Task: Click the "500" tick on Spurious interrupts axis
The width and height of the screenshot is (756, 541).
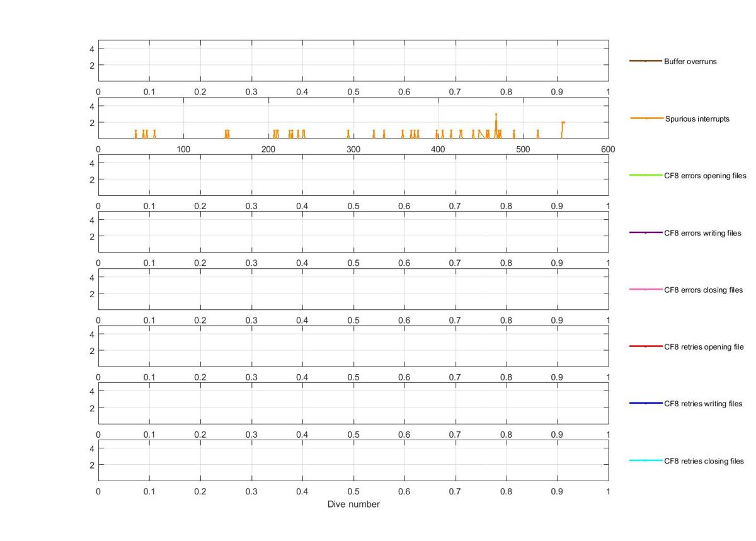Action: click(x=523, y=149)
